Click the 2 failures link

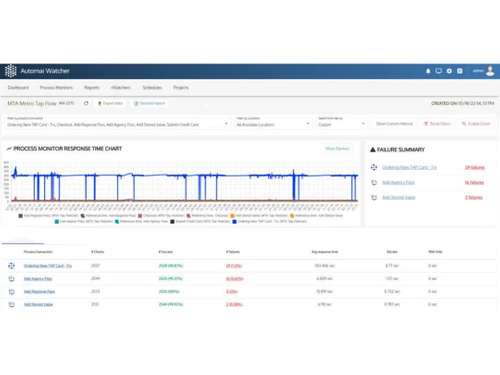[474, 198]
